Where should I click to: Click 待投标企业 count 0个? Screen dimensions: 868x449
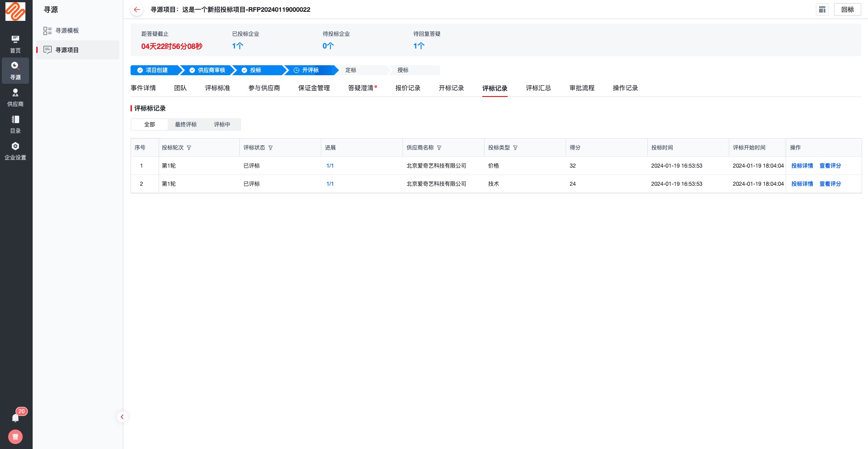[x=328, y=46]
